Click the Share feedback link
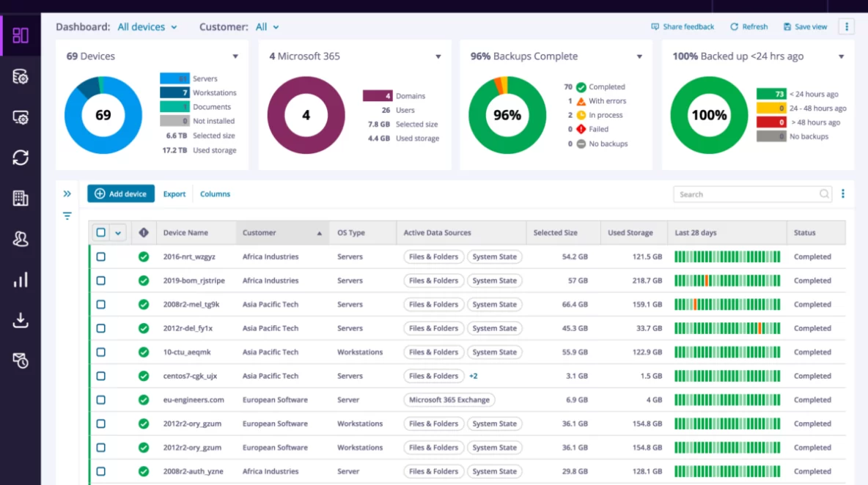Screen dimensions: 868x485 (x=683, y=27)
